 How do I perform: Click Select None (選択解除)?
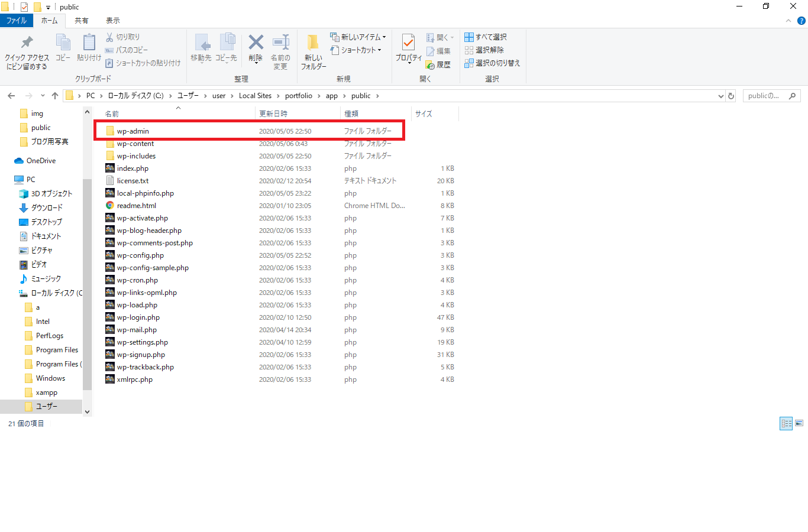click(484, 50)
